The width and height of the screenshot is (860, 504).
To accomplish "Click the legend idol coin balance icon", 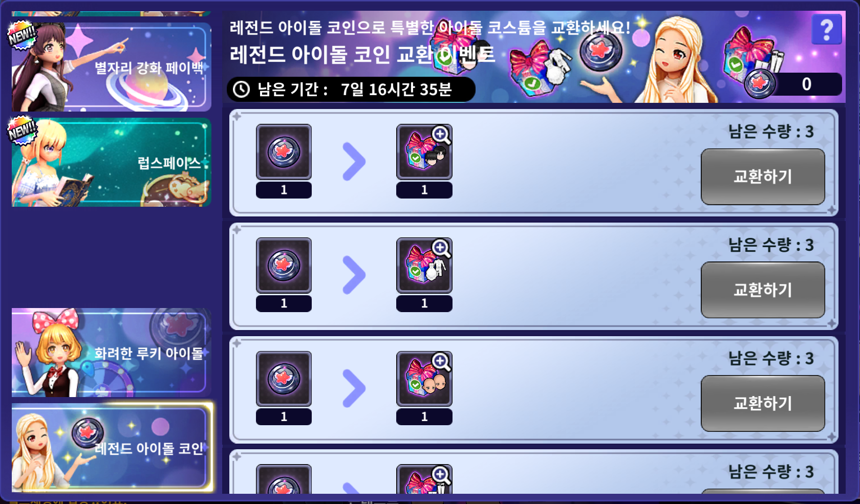I will click(760, 83).
